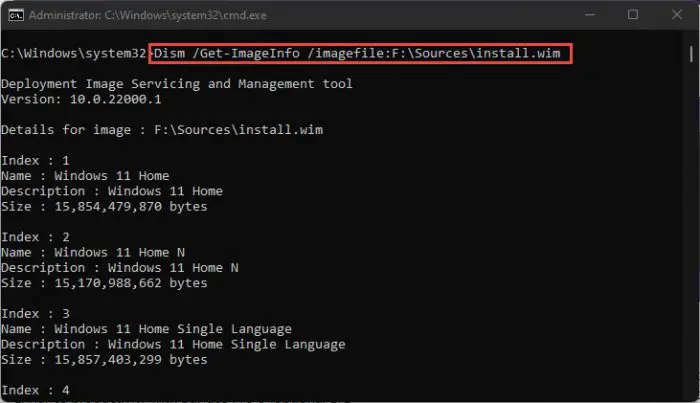Viewport: 700px width, 403px height.
Task: Maximize the Command Prompt window
Action: (633, 15)
